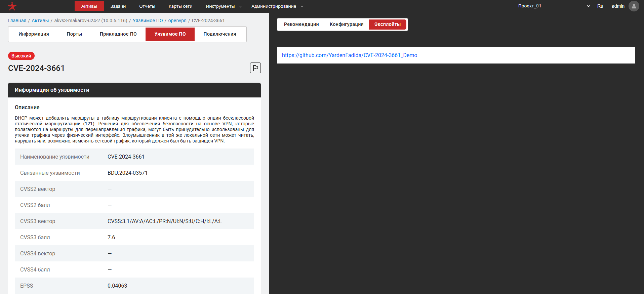
Task: Open the GitHub CVE-2024-3661_Demo exploit link
Action: pos(350,55)
